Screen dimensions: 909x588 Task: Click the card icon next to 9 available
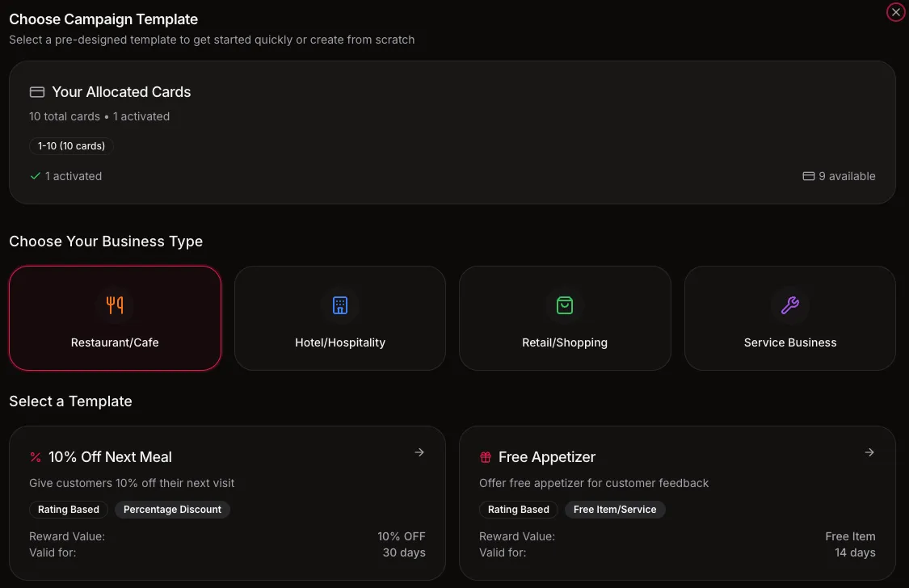click(x=808, y=176)
